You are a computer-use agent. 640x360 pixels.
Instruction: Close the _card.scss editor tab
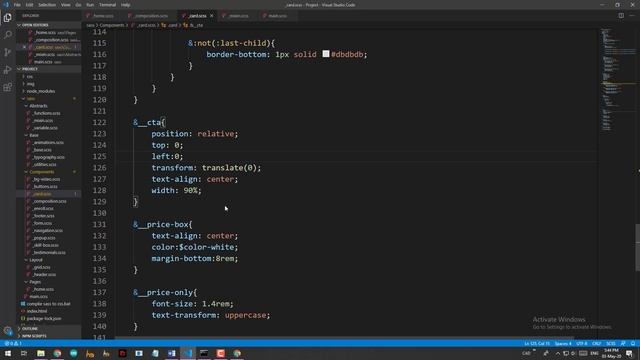coord(211,16)
